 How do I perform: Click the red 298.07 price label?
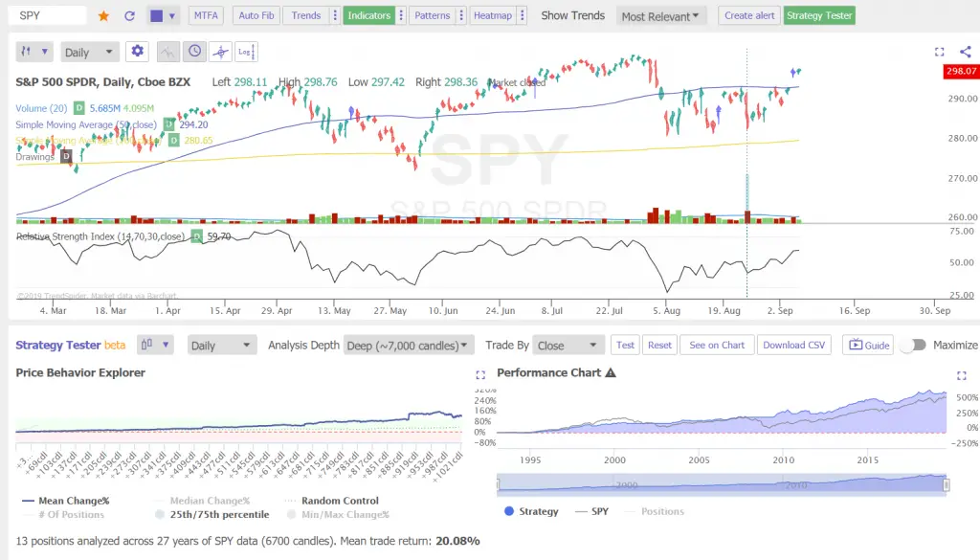pos(961,71)
